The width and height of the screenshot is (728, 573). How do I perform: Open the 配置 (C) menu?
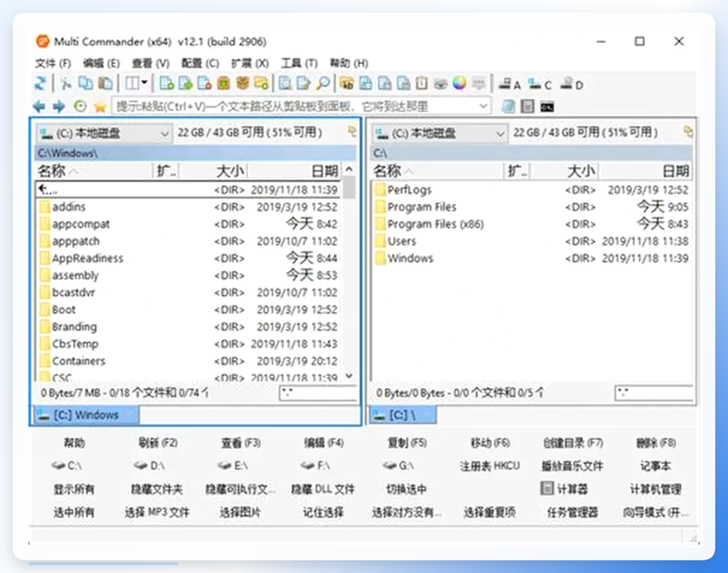200,63
